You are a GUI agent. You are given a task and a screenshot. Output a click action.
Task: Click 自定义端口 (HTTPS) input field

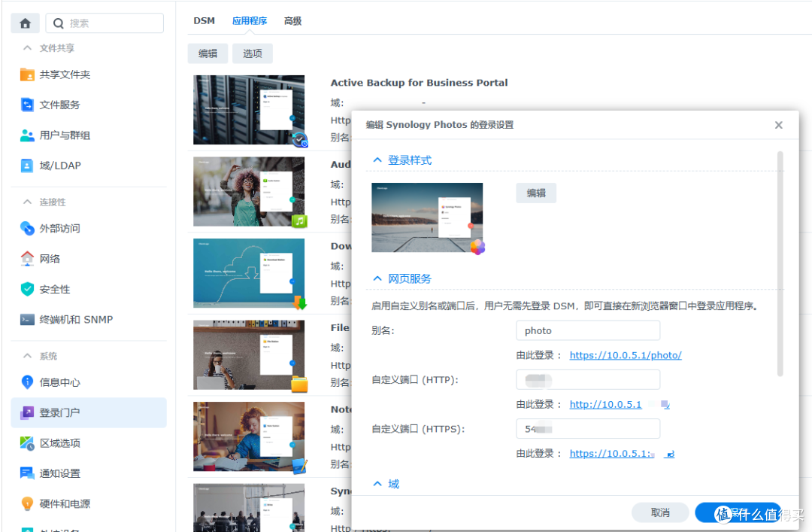pyautogui.click(x=588, y=429)
